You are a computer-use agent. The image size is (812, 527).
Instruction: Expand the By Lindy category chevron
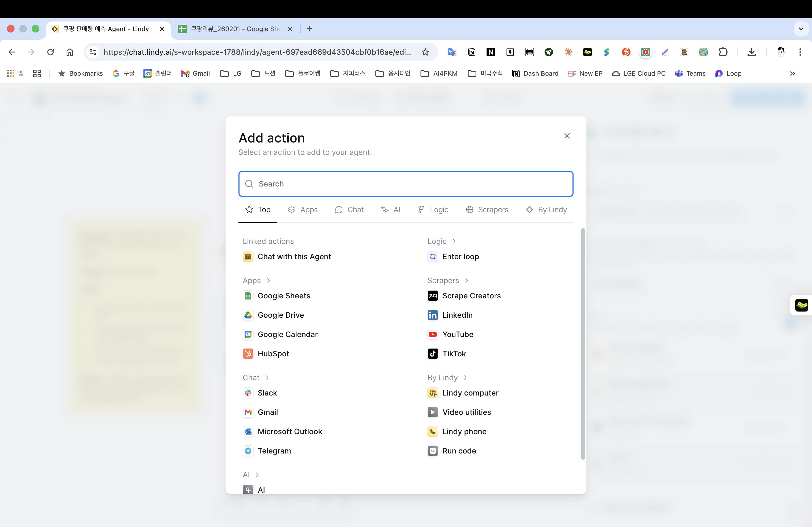465,378
